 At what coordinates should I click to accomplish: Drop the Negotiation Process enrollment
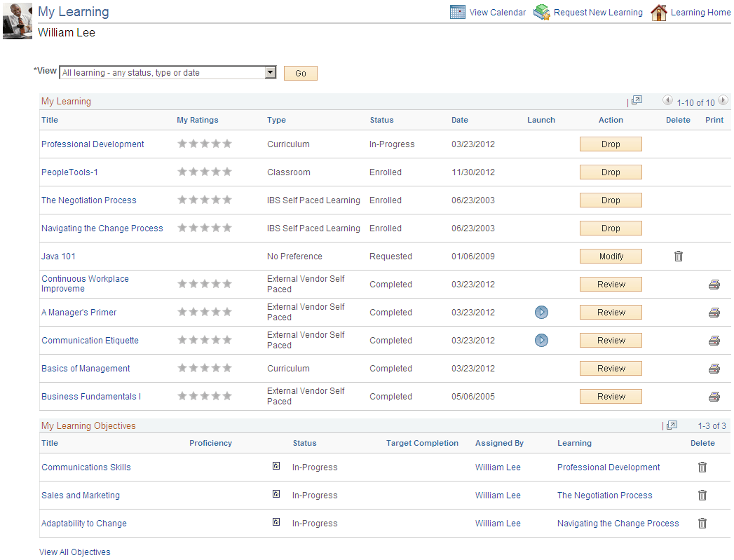pyautogui.click(x=610, y=200)
